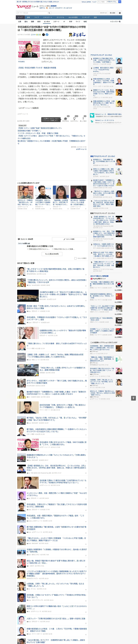This screenshot has width=138, height=644.
Task: Click 記事に関する報告 report icon link
Action: 23,121
